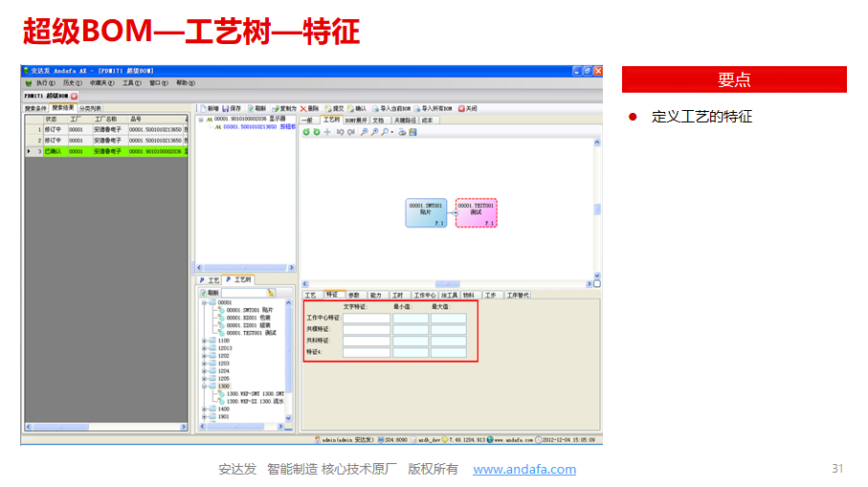Click the 工作中心特征 text input field
The width and height of the screenshot is (868, 487).
[x=367, y=319]
